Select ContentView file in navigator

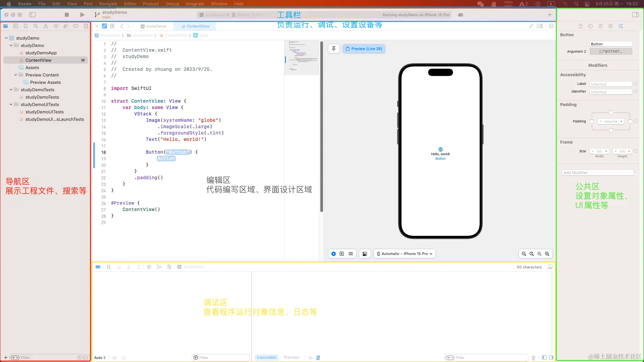[x=46, y=60]
